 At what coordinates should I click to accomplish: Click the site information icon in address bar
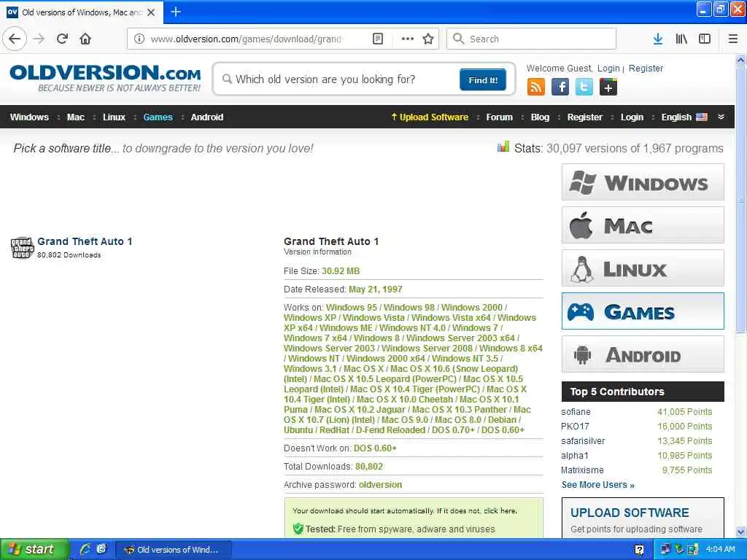click(139, 39)
